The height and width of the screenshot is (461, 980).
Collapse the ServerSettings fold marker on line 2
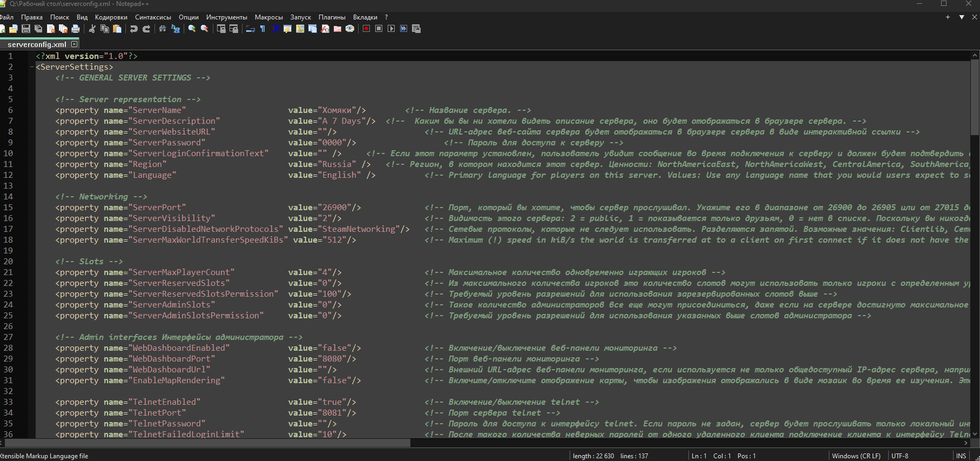click(32, 67)
